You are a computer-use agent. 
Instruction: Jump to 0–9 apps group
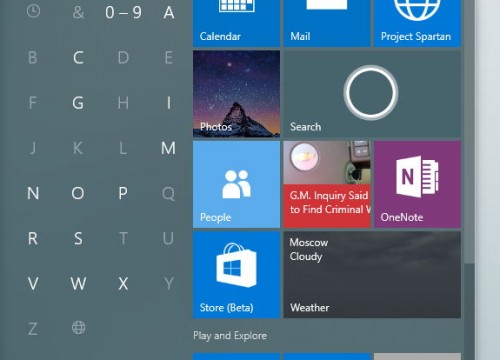coord(123,13)
